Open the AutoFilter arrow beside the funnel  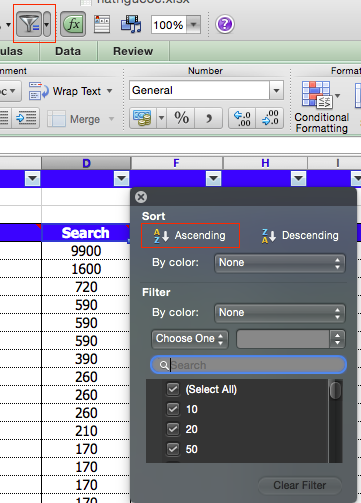pyautogui.click(x=47, y=24)
